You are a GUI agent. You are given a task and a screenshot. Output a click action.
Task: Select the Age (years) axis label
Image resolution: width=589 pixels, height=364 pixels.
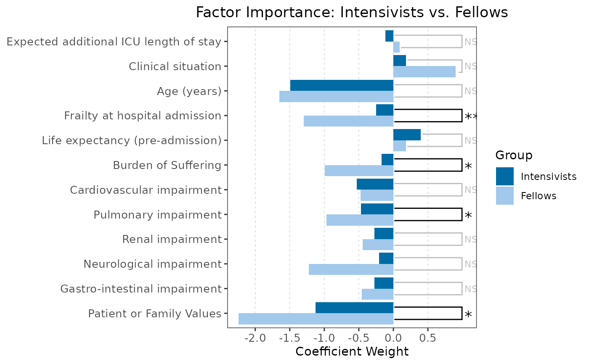[x=189, y=91]
